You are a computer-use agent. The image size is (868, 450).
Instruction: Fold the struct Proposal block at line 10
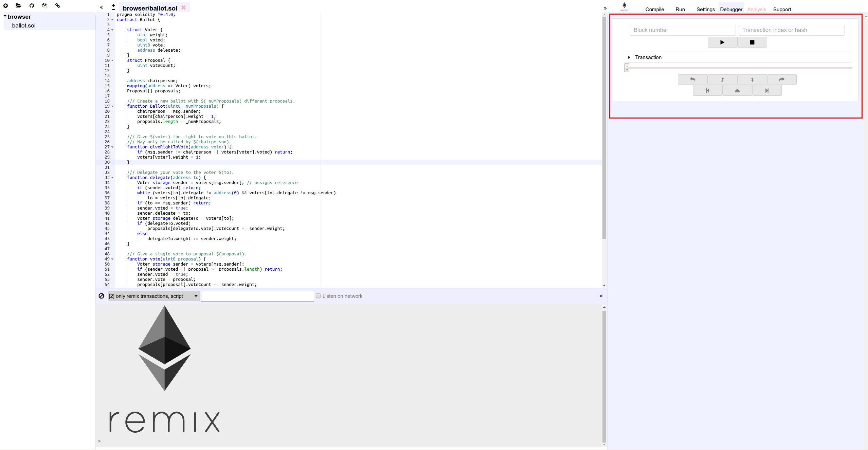(x=112, y=60)
